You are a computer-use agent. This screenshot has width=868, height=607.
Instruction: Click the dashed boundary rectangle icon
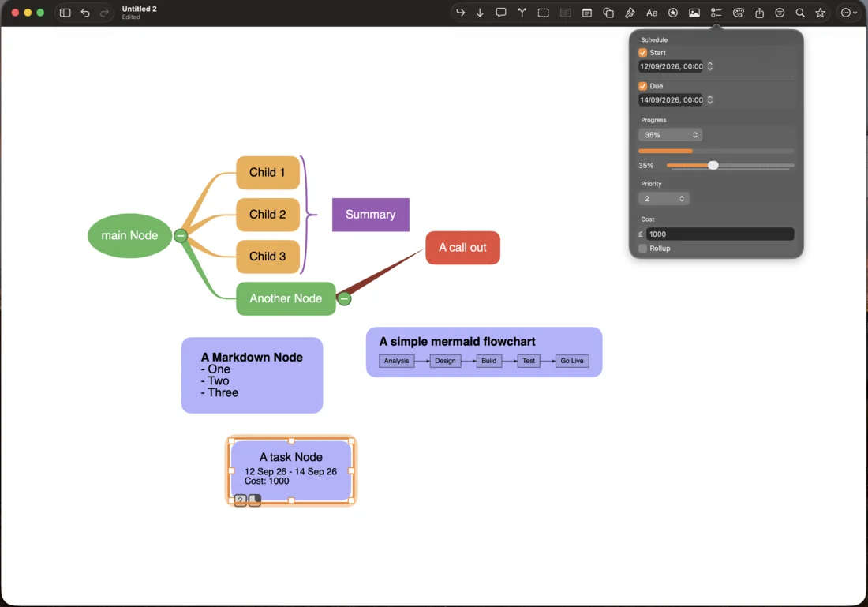point(544,13)
